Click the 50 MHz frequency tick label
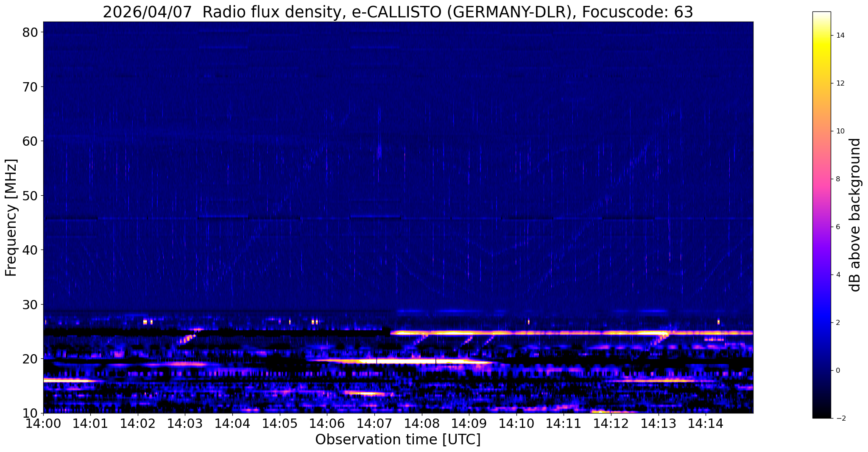 [x=30, y=196]
